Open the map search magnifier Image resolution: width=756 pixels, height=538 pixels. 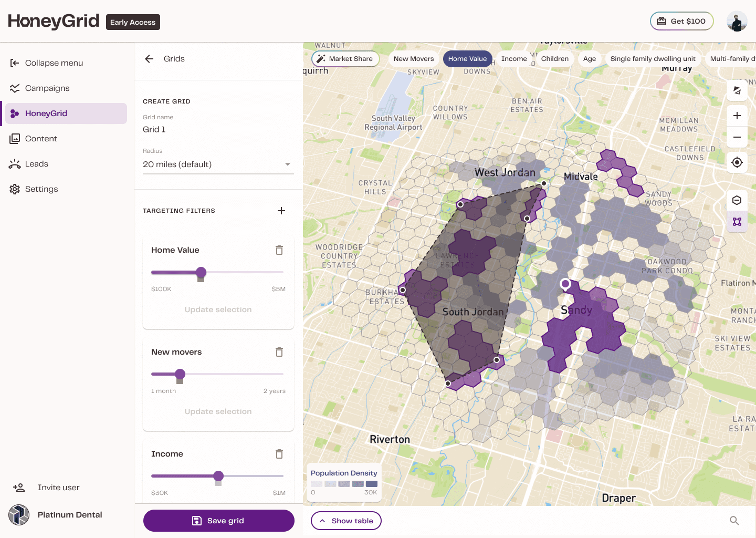pos(734,521)
